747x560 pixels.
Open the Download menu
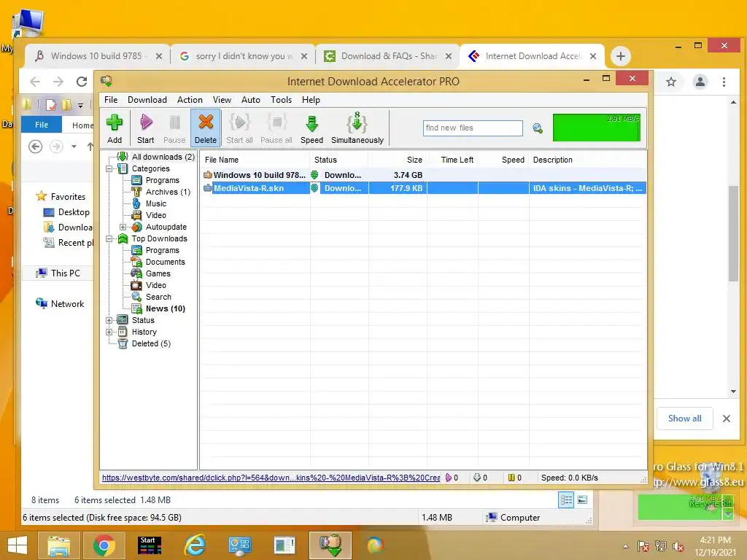click(x=147, y=99)
